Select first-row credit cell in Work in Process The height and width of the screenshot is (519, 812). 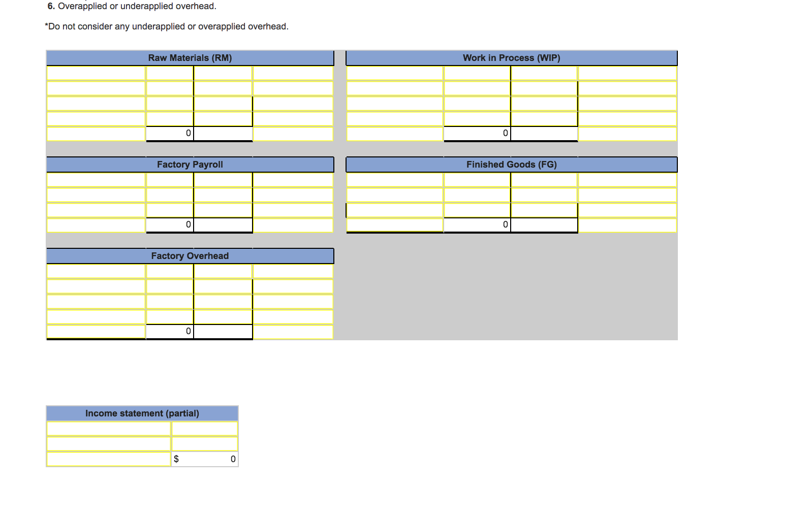pyautogui.click(x=544, y=73)
